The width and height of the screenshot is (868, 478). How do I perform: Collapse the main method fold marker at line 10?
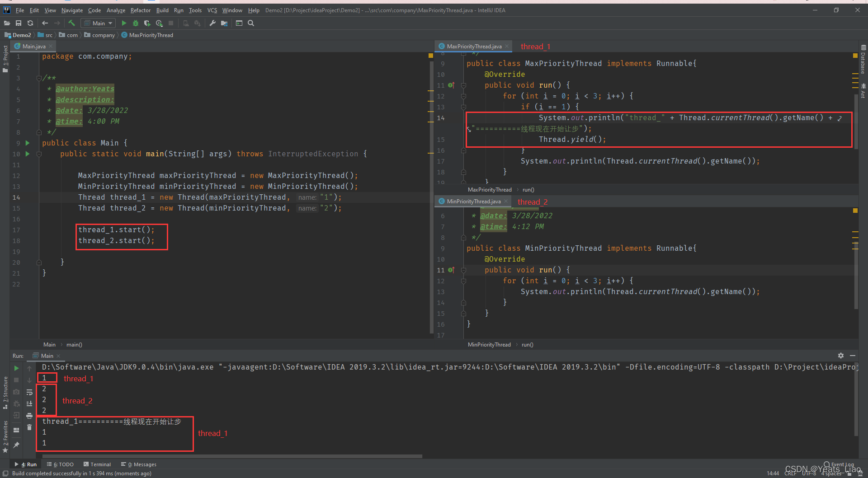coord(39,154)
